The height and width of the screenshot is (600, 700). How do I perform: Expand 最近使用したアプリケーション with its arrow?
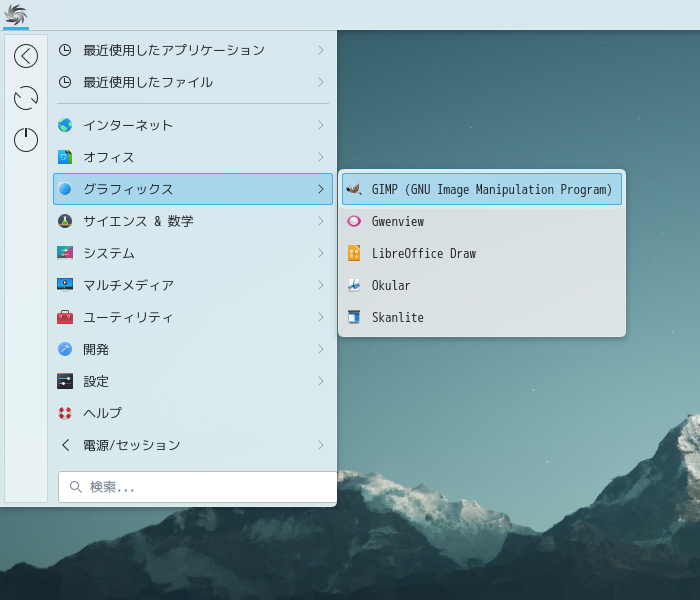(x=321, y=50)
